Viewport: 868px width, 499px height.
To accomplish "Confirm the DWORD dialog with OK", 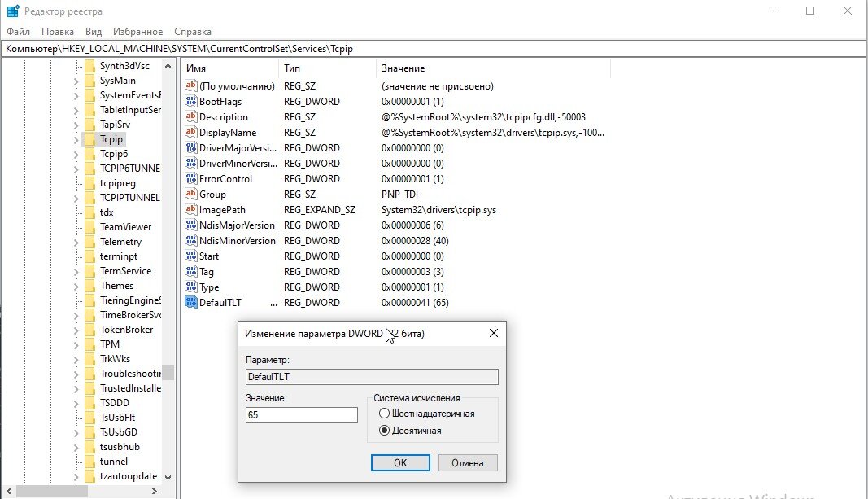I will coord(400,463).
